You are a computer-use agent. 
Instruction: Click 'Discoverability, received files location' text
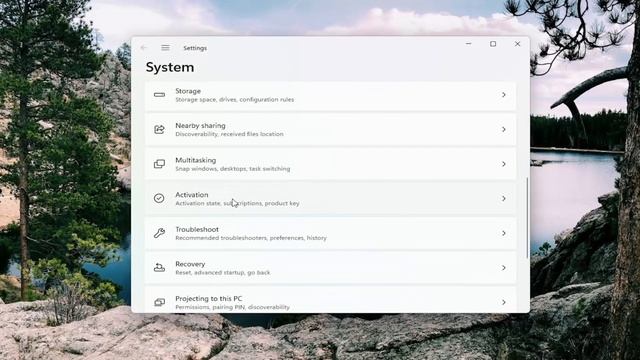point(229,134)
